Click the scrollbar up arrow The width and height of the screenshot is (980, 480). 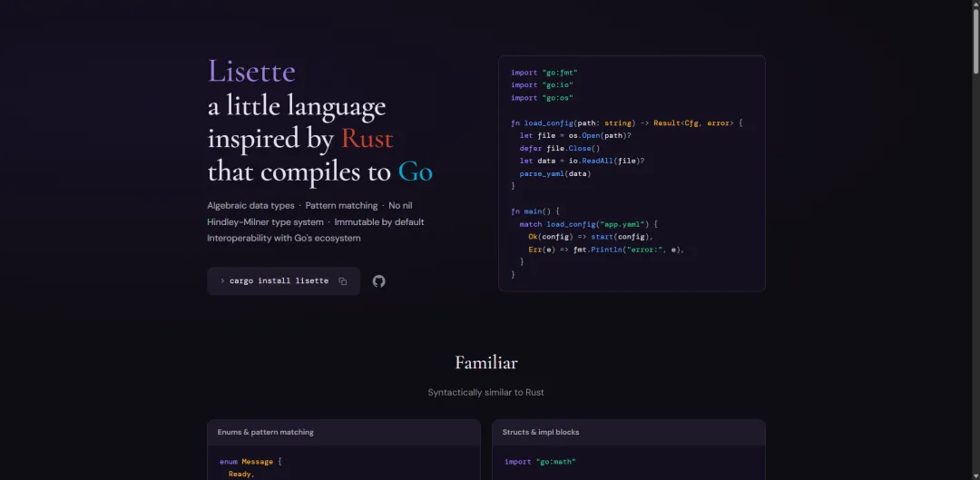coord(975,5)
